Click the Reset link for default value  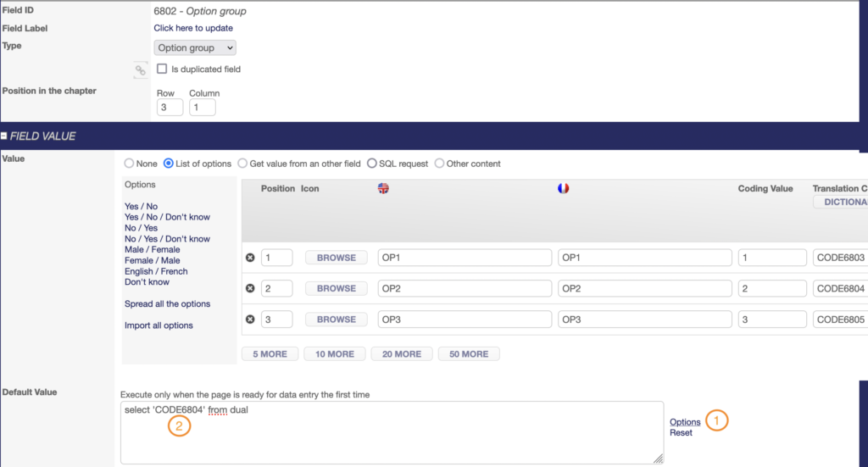click(681, 433)
